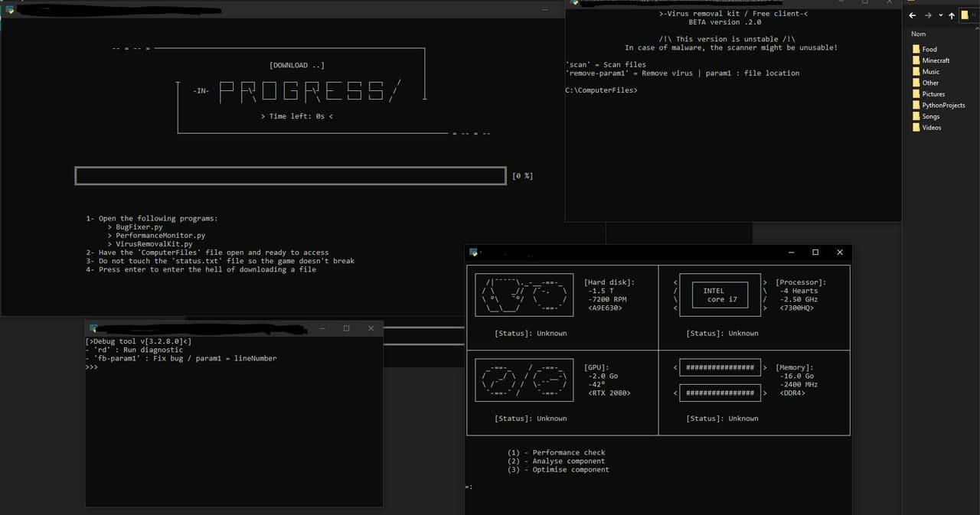
Task: Maximize the hardware monitor window
Action: pyautogui.click(x=815, y=252)
